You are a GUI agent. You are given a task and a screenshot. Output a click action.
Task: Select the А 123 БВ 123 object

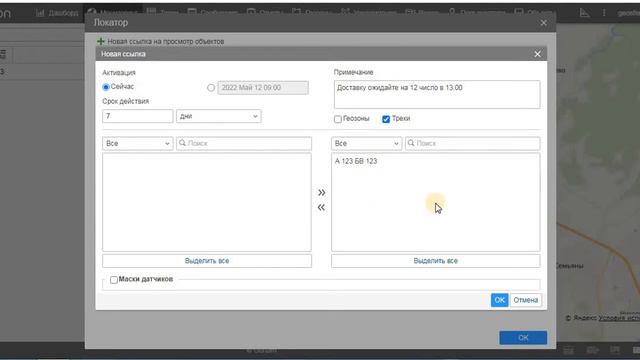[x=356, y=161]
